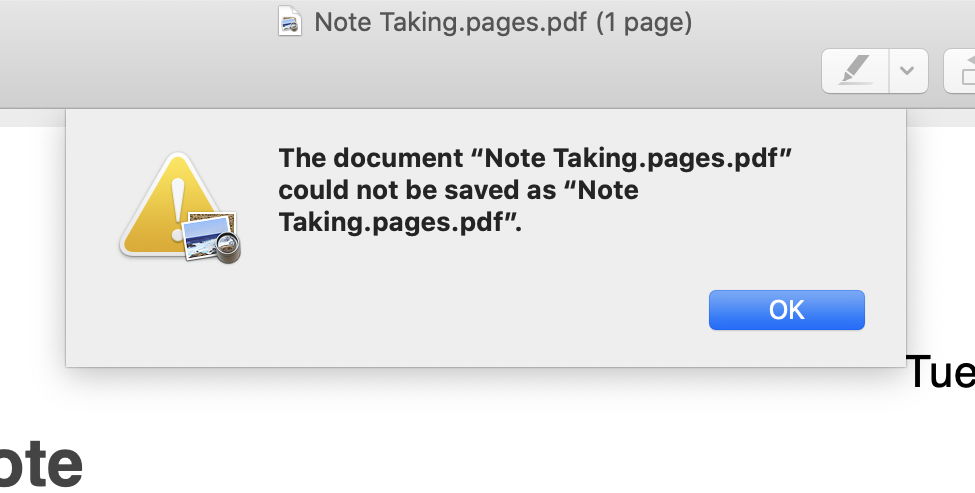Click empty dialog area left of OK

point(450,310)
